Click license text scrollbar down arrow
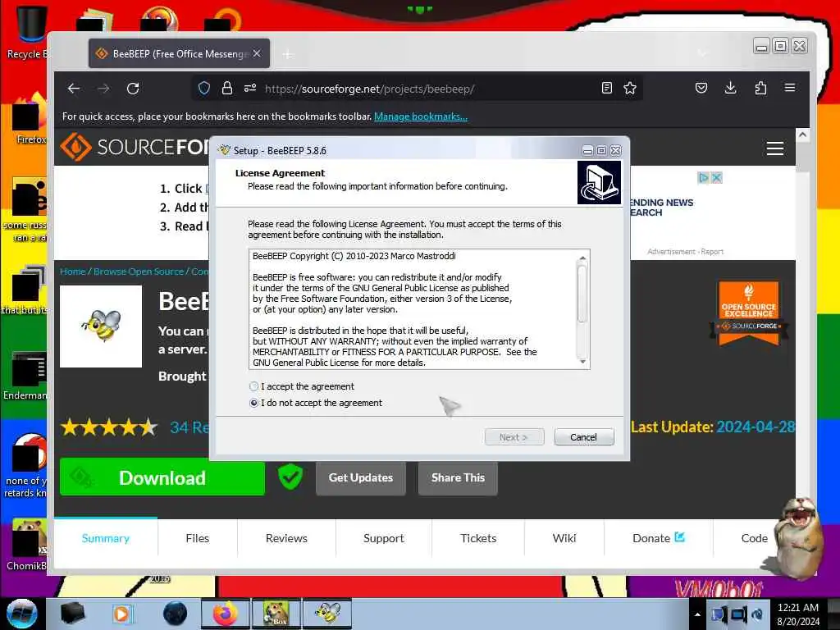The width and height of the screenshot is (840, 630). (582, 362)
